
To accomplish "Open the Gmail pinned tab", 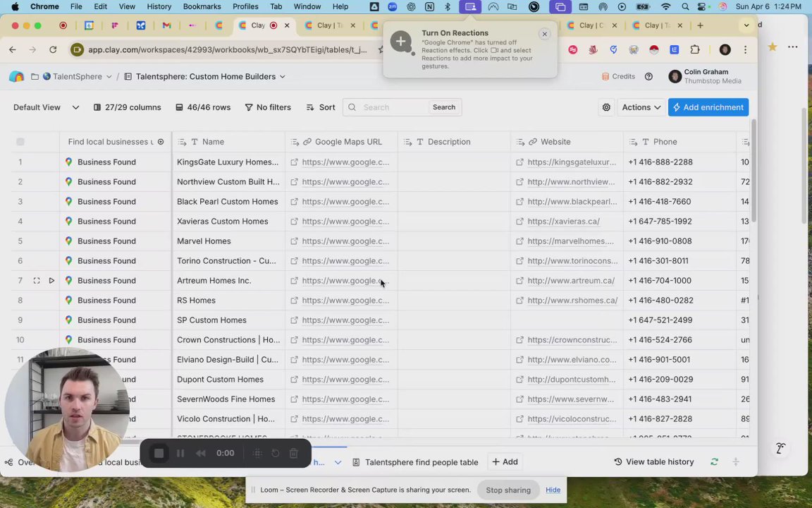I will pyautogui.click(x=167, y=25).
